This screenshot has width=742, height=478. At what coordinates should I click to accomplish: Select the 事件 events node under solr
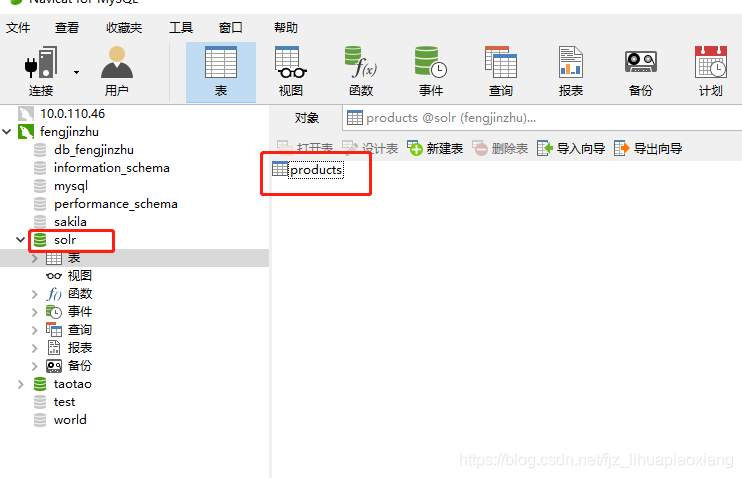80,311
